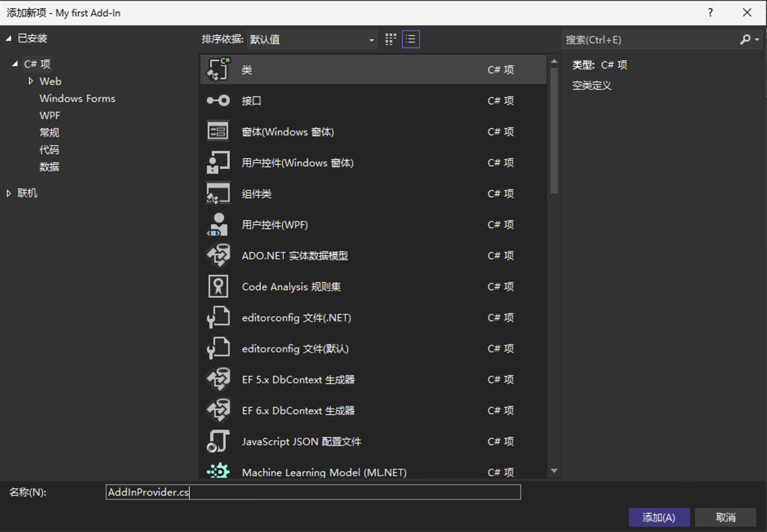The height and width of the screenshot is (532, 767).
Task: Pick the 用户控件(Windows 窗体) icon
Action: 218,162
